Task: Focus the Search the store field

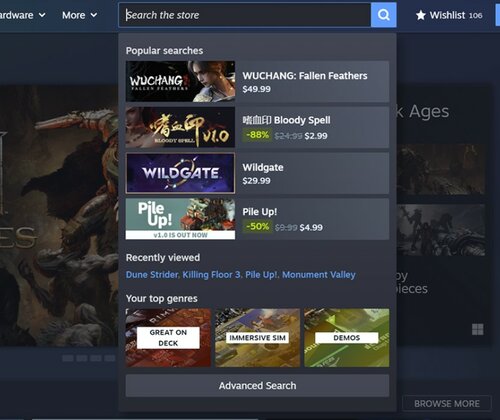Action: [245, 15]
